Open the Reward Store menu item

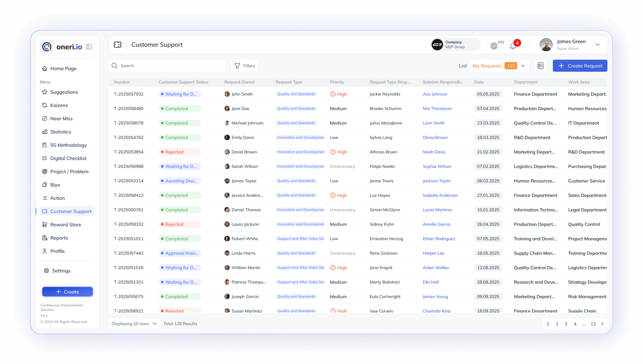pos(66,225)
